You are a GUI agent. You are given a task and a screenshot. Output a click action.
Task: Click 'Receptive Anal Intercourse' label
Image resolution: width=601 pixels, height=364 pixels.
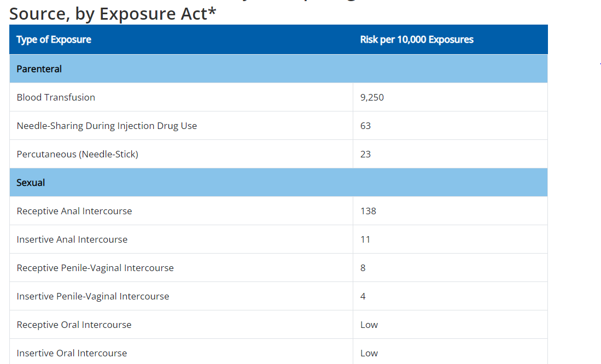(x=74, y=211)
